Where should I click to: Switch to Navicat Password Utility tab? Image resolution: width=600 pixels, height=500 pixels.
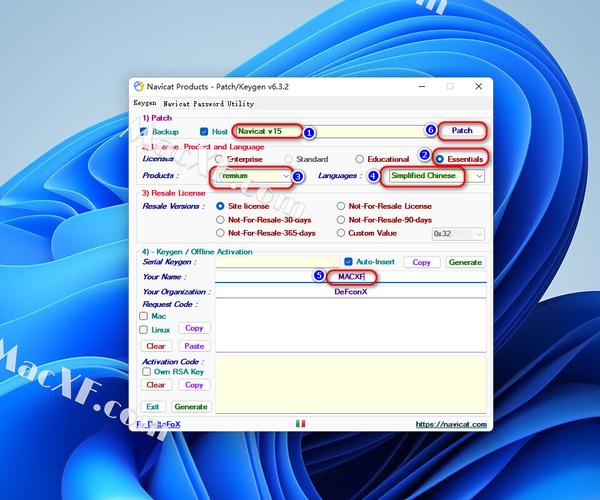[209, 104]
